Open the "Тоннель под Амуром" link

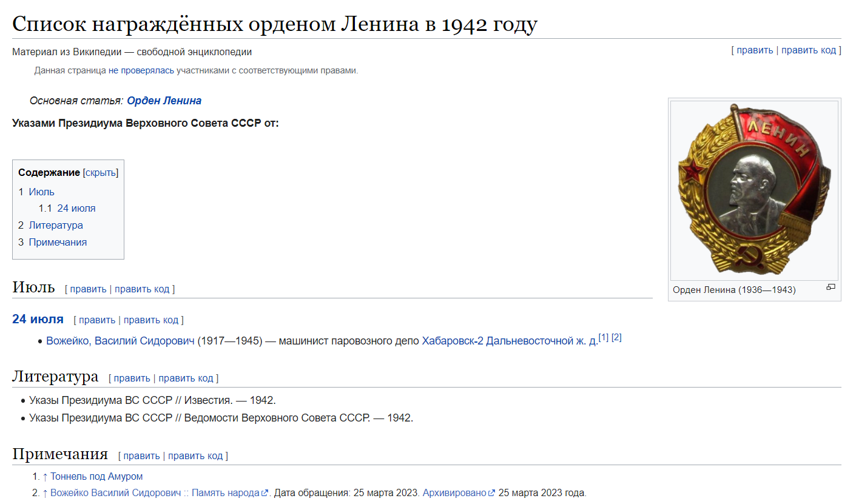coord(96,477)
